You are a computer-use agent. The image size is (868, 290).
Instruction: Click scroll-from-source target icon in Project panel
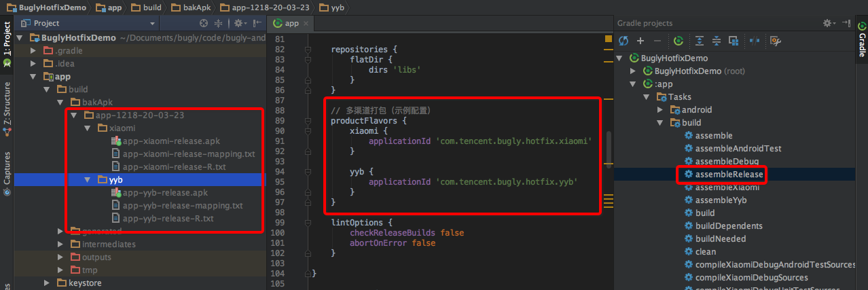pyautogui.click(x=205, y=23)
